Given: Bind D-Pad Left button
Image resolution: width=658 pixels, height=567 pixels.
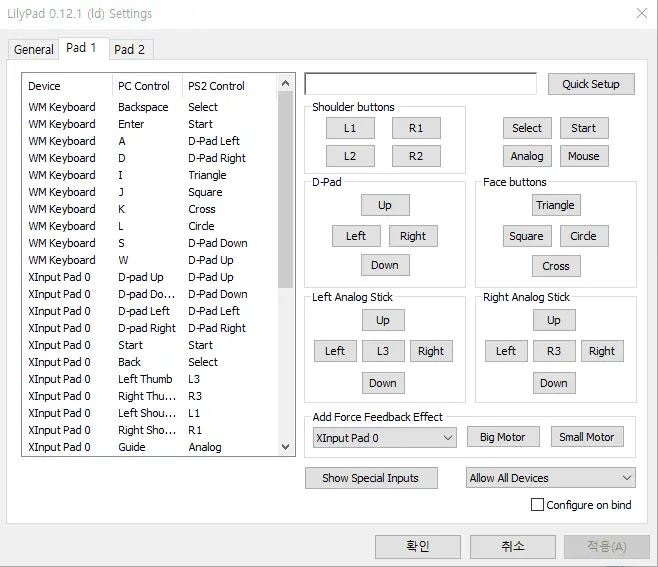Looking at the screenshot, I should pos(356,236).
